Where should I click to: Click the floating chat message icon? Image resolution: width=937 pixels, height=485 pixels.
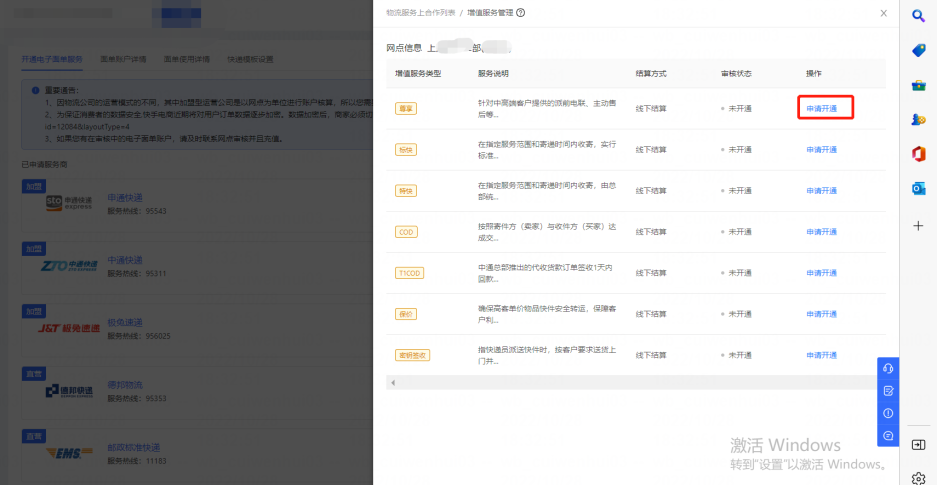click(x=888, y=436)
